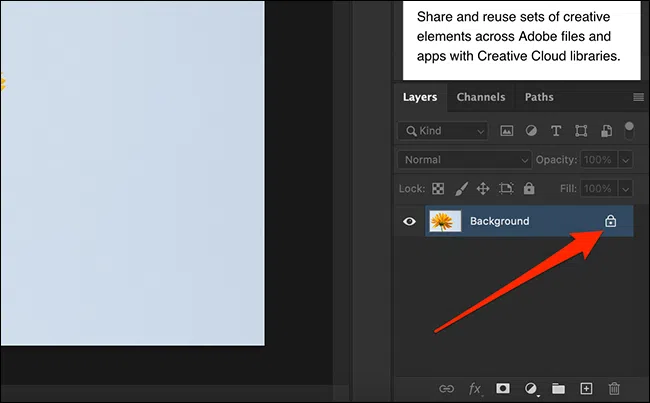This screenshot has height=403, width=650.
Task: Toggle lock transparent pixels
Action: tap(437, 188)
